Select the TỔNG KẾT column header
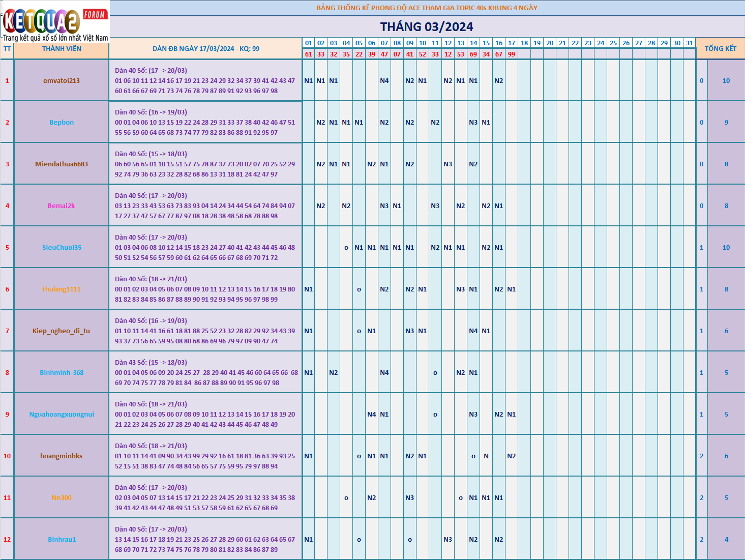The width and height of the screenshot is (745, 560). click(x=720, y=48)
